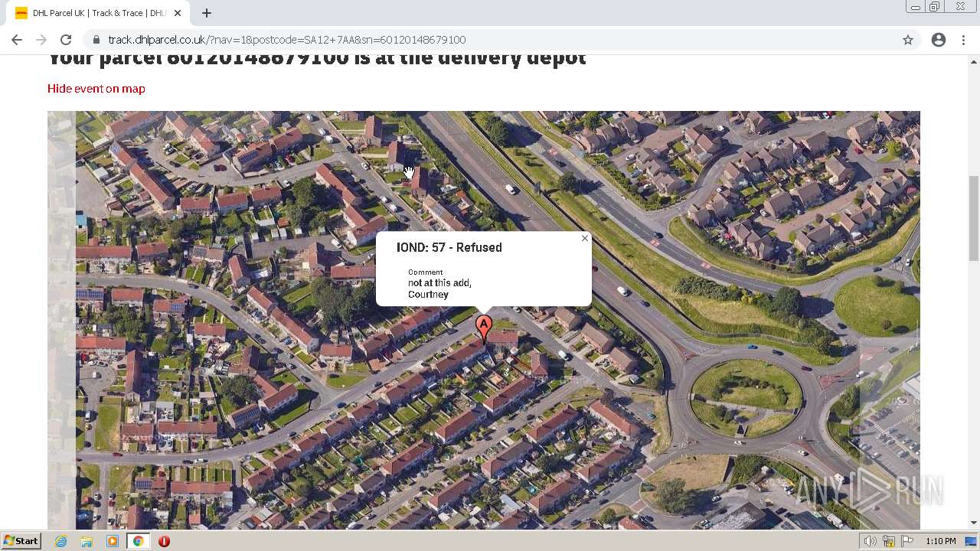Click the 'IOND: 57 - Refused' popup title
The width and height of the screenshot is (980, 551).
pyautogui.click(x=449, y=247)
